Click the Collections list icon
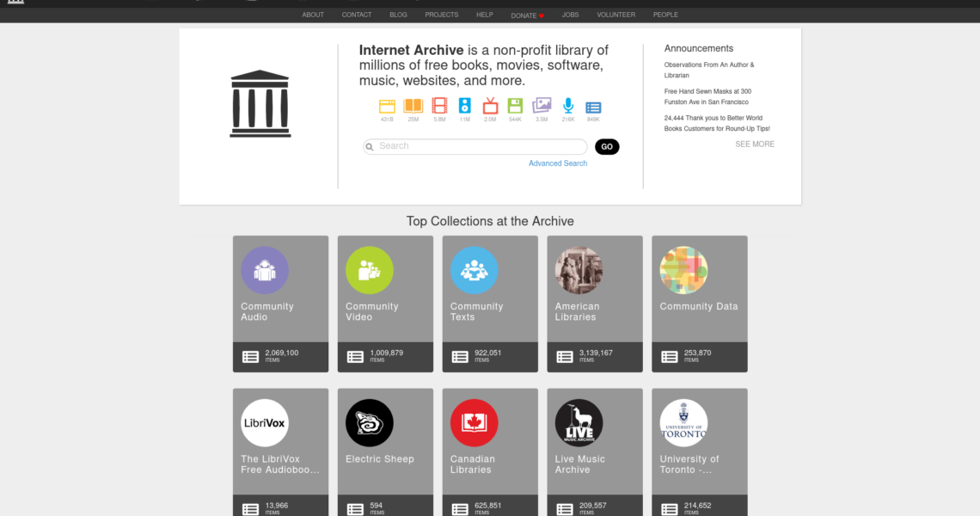980x516 pixels. pyautogui.click(x=593, y=107)
